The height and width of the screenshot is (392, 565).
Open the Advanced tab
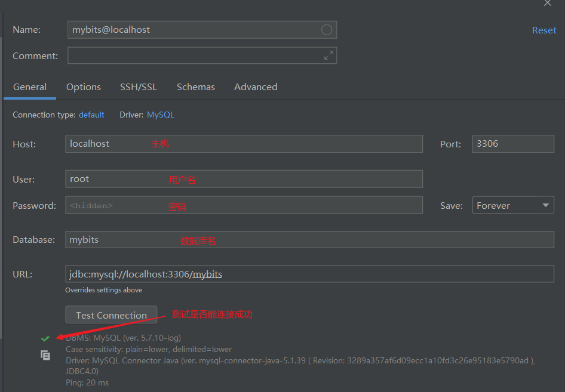click(256, 87)
